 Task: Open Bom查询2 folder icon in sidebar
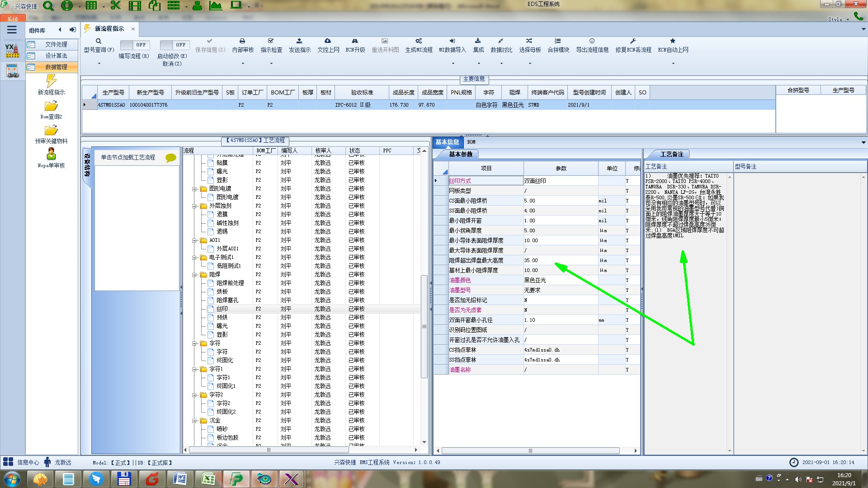pyautogui.click(x=51, y=106)
